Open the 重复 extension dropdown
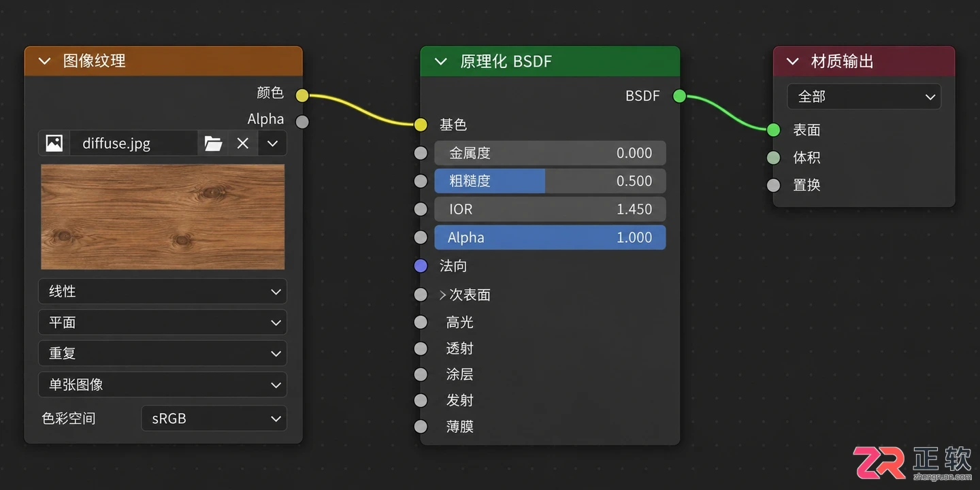This screenshot has width=980, height=490. (x=163, y=353)
